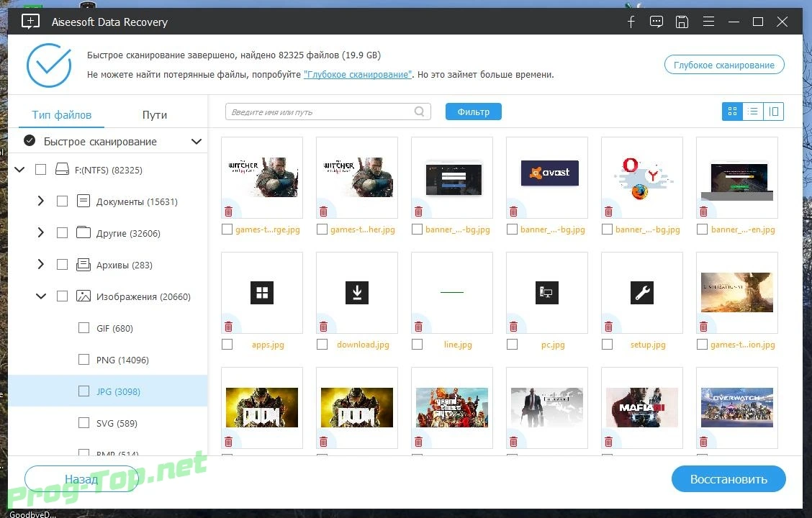Click the file name search field
The image size is (812, 518).
click(328, 112)
